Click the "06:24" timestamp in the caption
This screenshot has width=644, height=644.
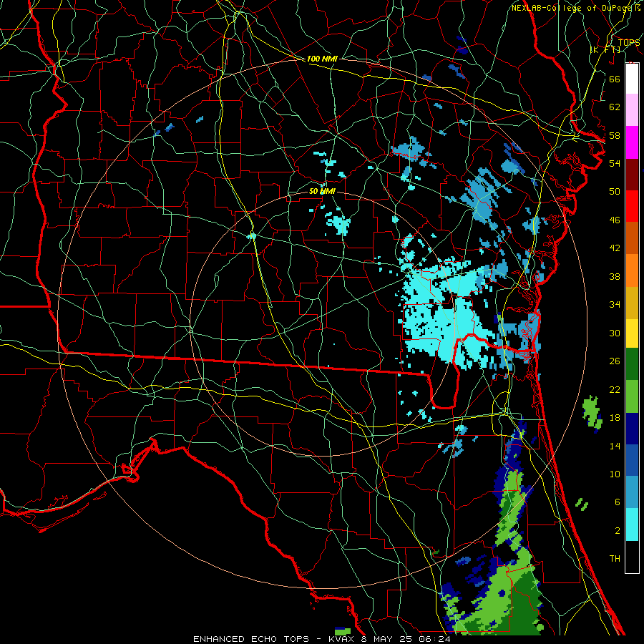(435, 639)
